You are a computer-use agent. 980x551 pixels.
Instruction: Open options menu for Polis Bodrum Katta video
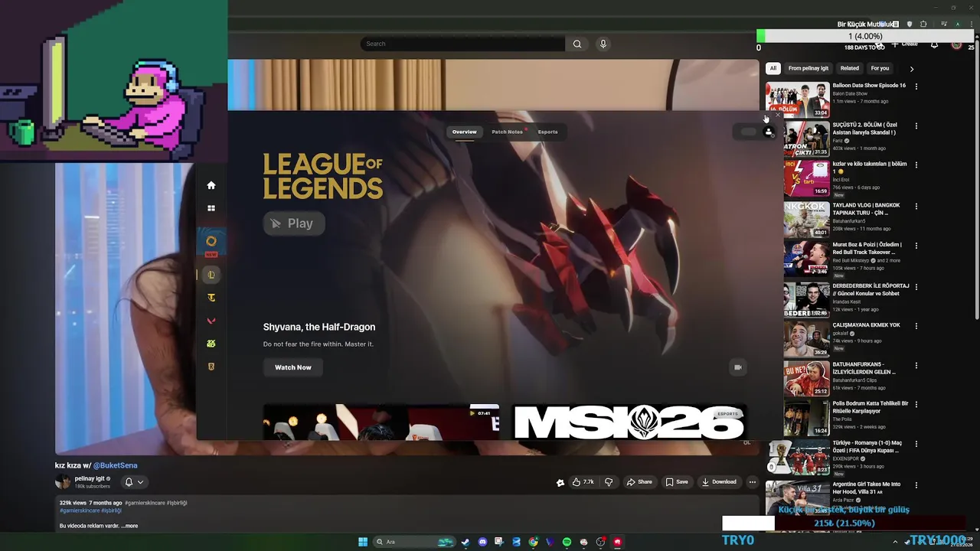click(916, 405)
